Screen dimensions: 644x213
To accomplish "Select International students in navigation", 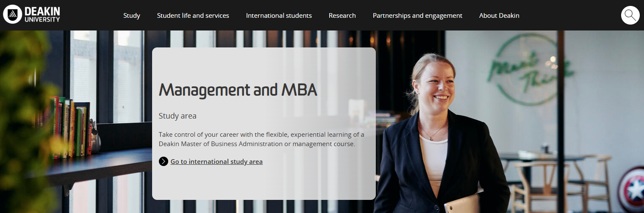I will [x=279, y=15].
